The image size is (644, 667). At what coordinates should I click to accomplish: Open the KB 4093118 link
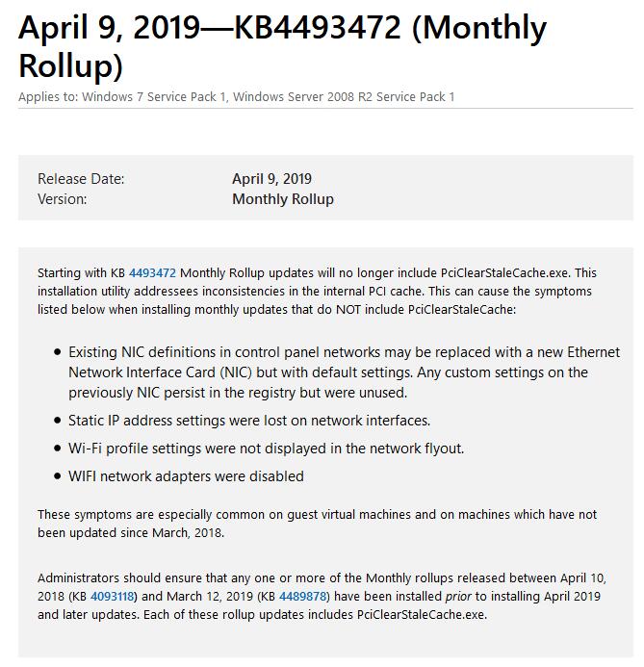(x=114, y=597)
